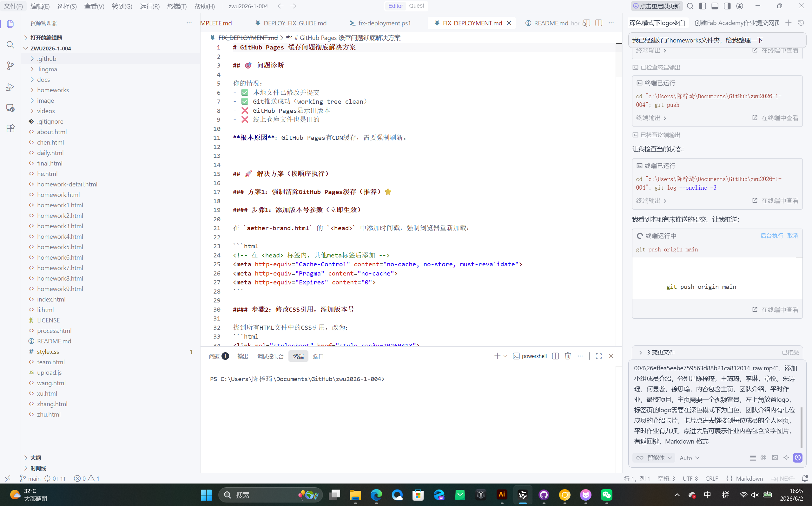Go back using the navigation arrow
This screenshot has width=812, height=506.
281,6
